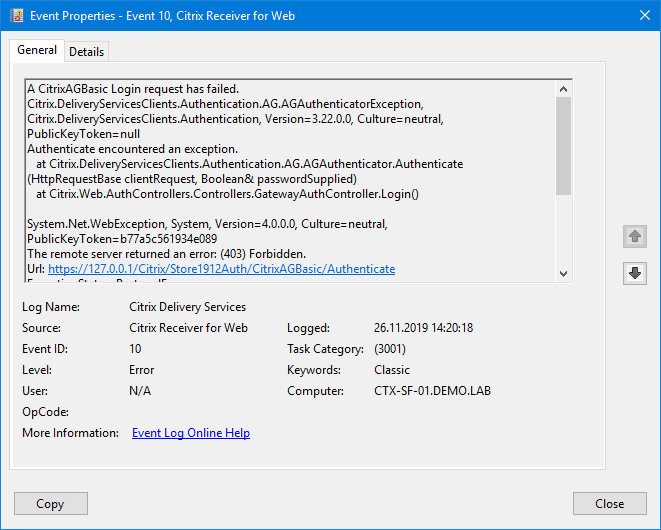Click the Close button
Image resolution: width=661 pixels, height=530 pixels.
(610, 503)
